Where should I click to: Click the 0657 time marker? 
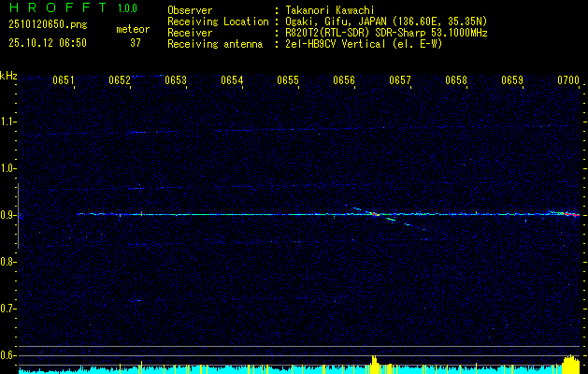click(400, 79)
